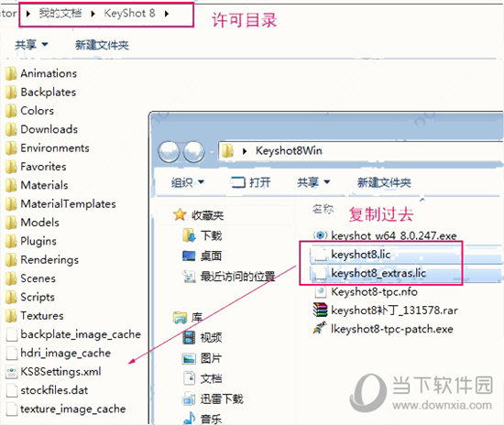The width and height of the screenshot is (504, 425).
Task: Open the 音乐 library
Action: (203, 419)
